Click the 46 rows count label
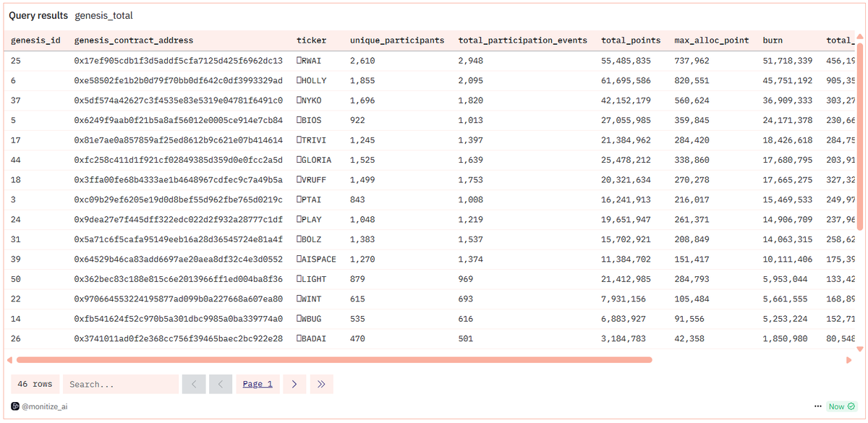 pos(33,384)
